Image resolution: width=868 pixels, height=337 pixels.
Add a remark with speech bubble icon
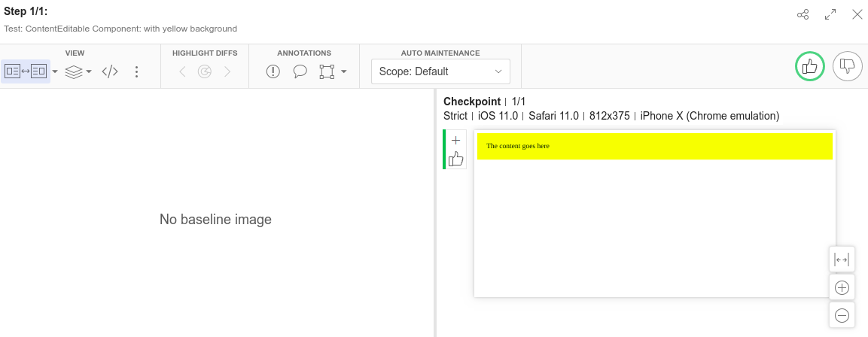(300, 71)
